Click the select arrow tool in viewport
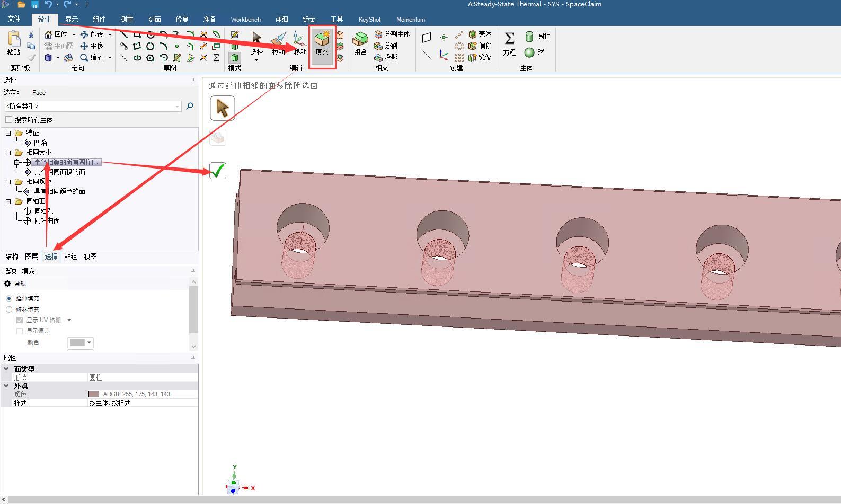The image size is (841, 504). 223,108
